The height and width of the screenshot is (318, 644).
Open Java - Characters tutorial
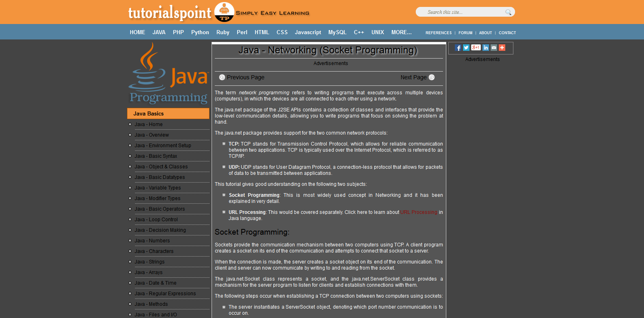pyautogui.click(x=154, y=251)
